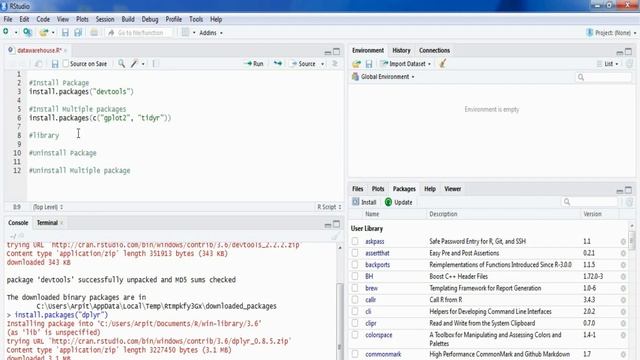Clear the console with broom icon
Viewport: 640px width, 360px height.
336,236
